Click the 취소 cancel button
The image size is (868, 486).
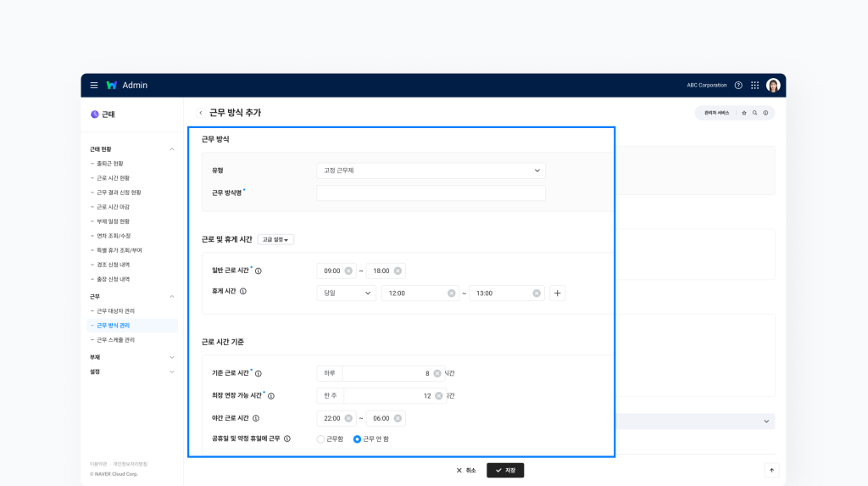[466, 470]
